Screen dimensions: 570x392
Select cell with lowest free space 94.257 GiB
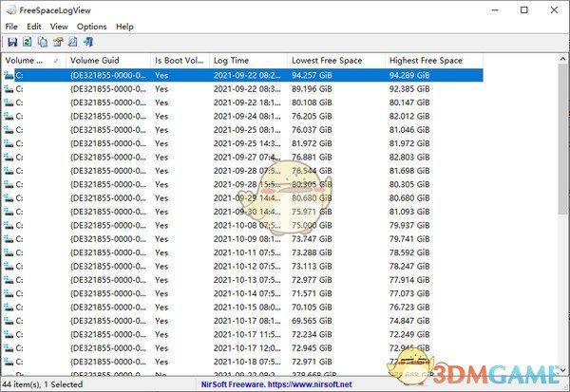[x=312, y=75]
